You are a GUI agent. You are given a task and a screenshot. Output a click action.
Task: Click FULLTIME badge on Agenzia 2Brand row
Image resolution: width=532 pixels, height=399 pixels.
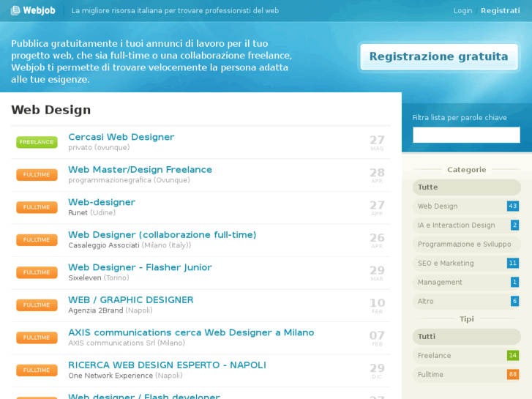(x=37, y=305)
